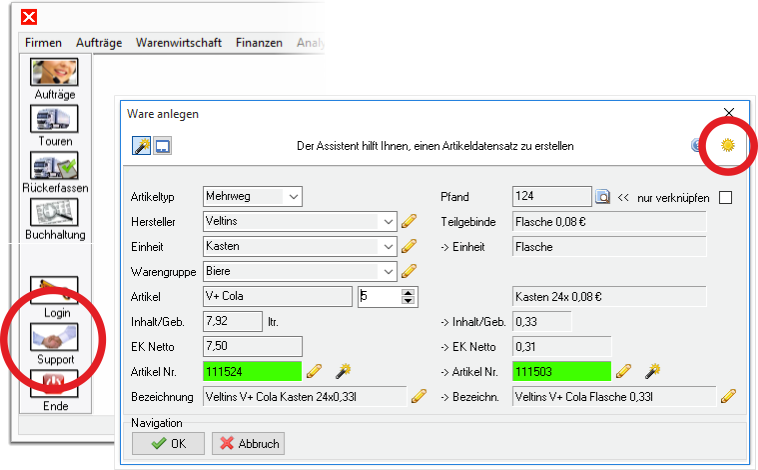Open Pfand search magnifier icon
758x470 pixels.
[602, 197]
